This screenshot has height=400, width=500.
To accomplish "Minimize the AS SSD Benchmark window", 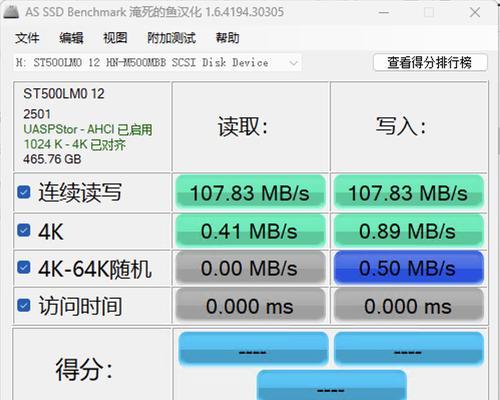I will [384, 13].
